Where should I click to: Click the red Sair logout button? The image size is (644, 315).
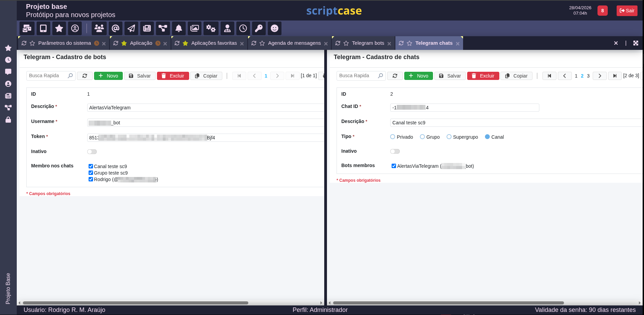point(627,11)
